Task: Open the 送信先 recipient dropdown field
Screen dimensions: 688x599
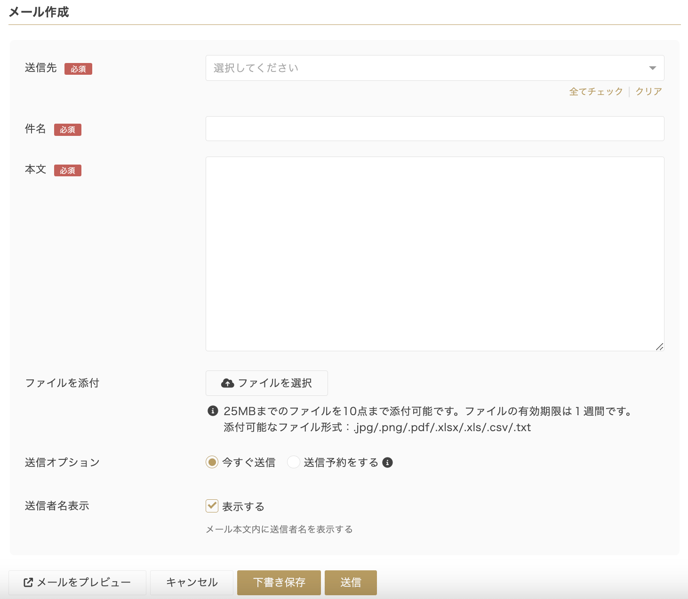Action: (x=425, y=68)
